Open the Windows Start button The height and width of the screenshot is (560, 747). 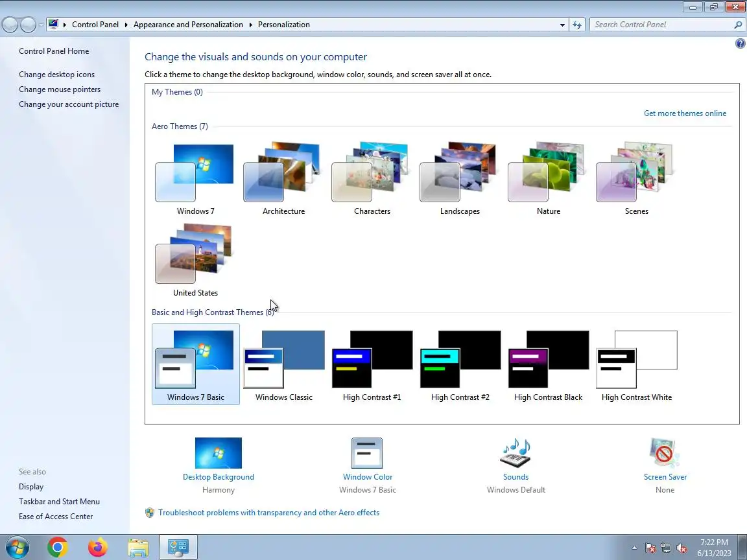[x=17, y=547]
